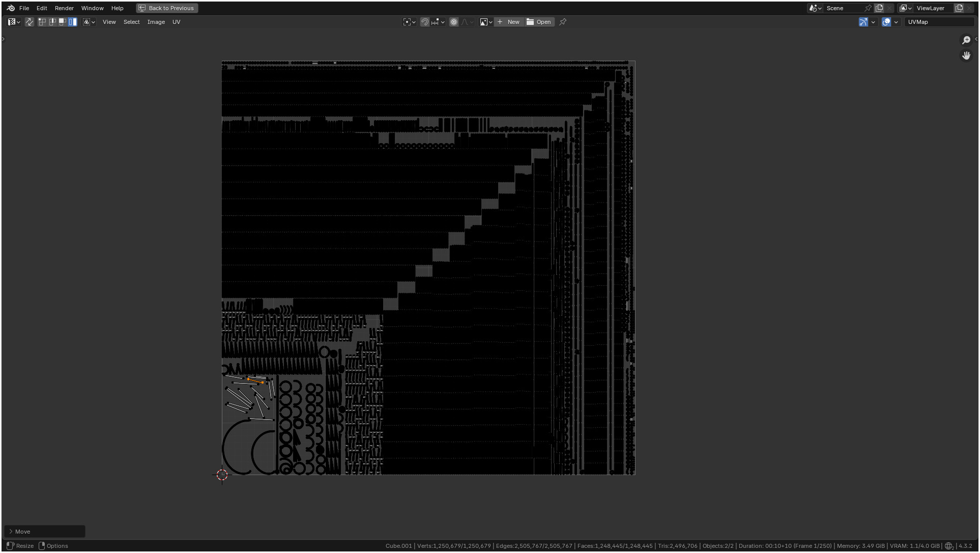
Task: Click the pan view hand icon
Action: [x=966, y=56]
